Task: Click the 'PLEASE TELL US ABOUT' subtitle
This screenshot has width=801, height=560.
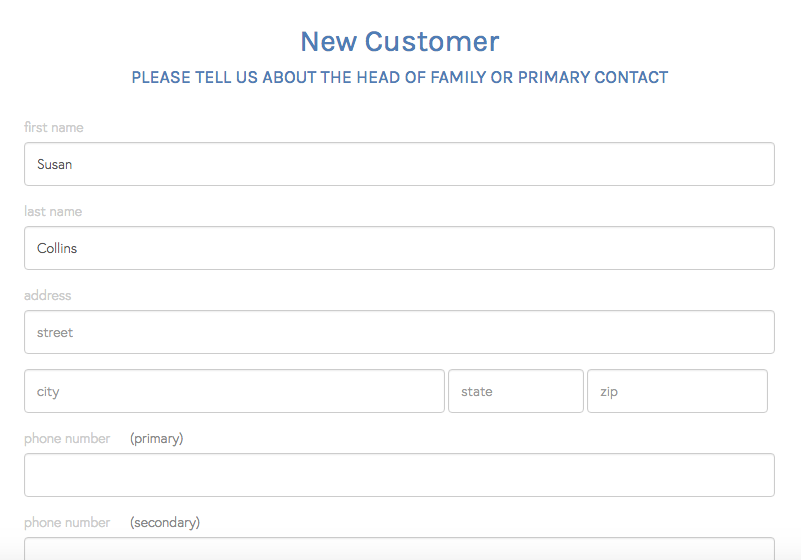Action: tap(400, 77)
